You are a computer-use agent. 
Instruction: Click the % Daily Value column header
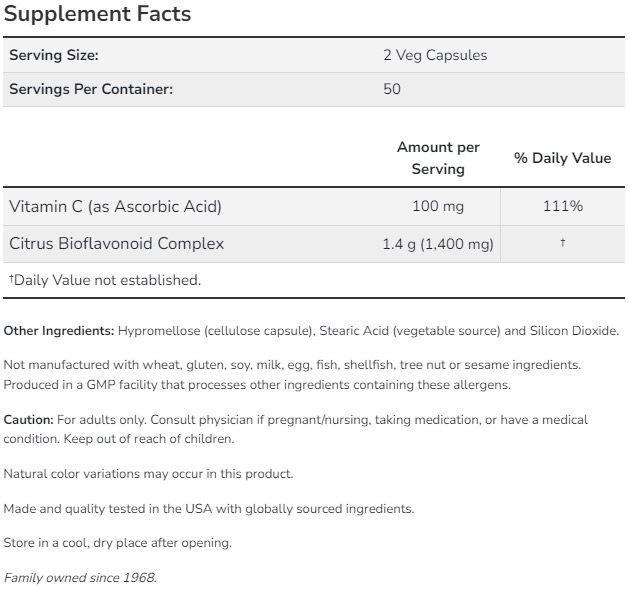pos(562,158)
